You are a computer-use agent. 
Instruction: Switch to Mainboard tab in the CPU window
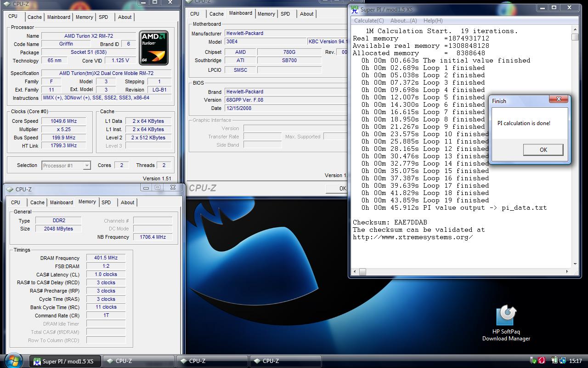click(59, 17)
